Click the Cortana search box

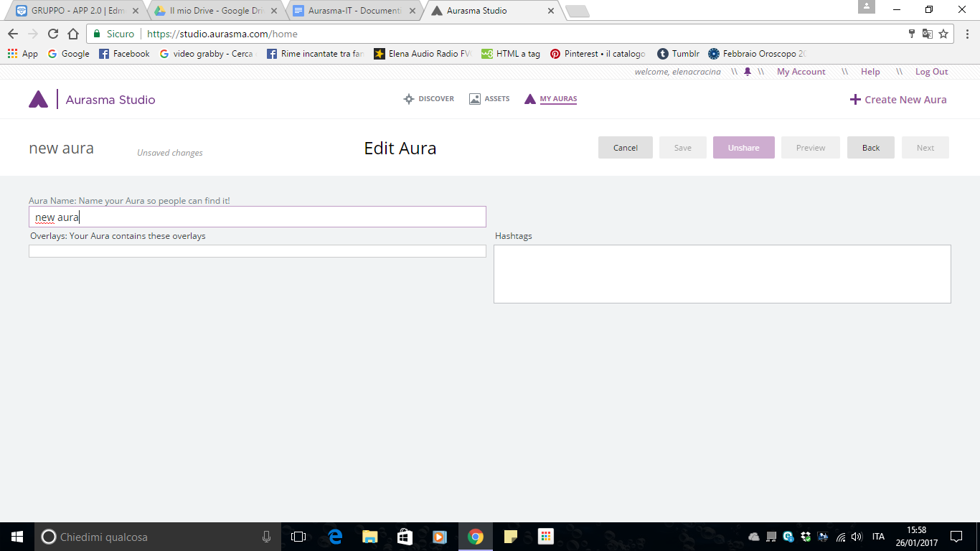click(x=158, y=537)
